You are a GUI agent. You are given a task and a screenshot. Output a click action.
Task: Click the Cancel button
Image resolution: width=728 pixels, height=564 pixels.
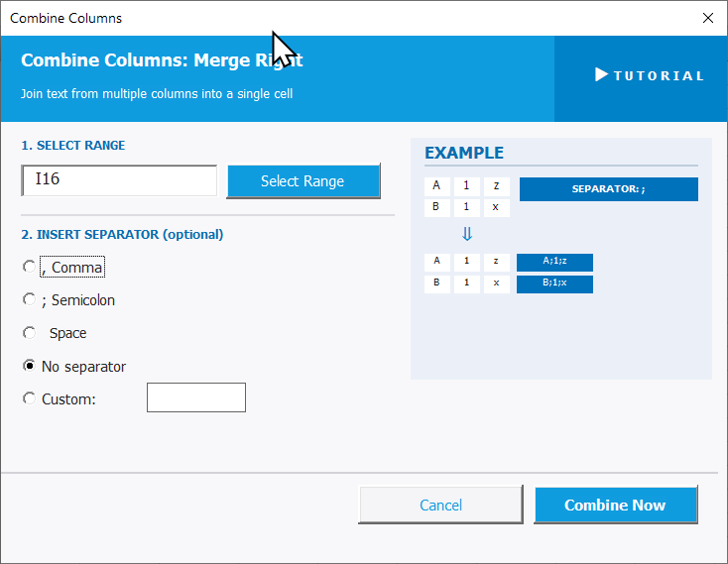click(x=440, y=505)
